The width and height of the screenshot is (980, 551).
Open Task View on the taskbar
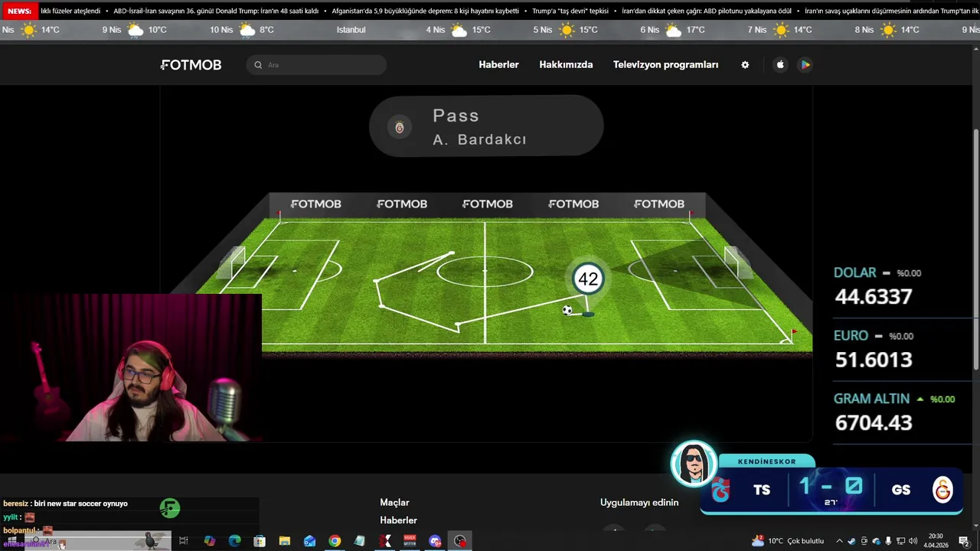184,541
